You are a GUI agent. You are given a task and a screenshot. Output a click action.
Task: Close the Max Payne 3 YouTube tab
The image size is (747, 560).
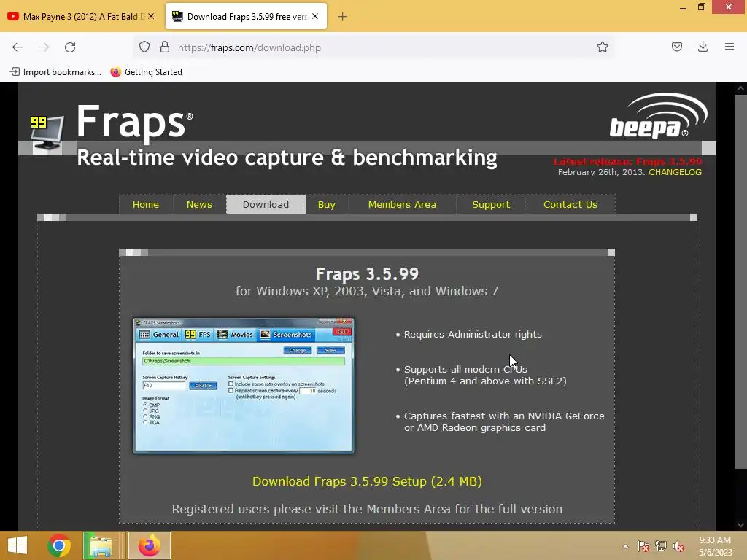tap(150, 16)
